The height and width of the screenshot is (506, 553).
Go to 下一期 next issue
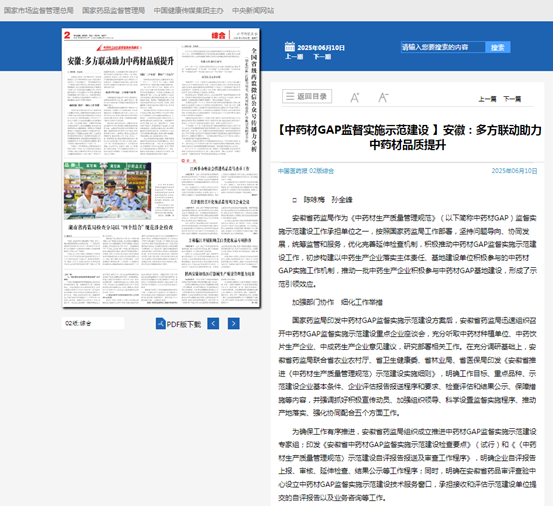(322, 57)
